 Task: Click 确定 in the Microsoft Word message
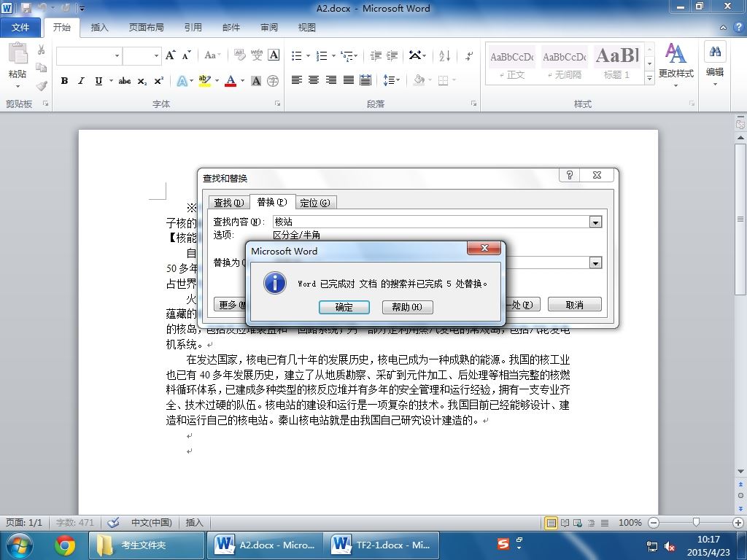click(x=344, y=307)
